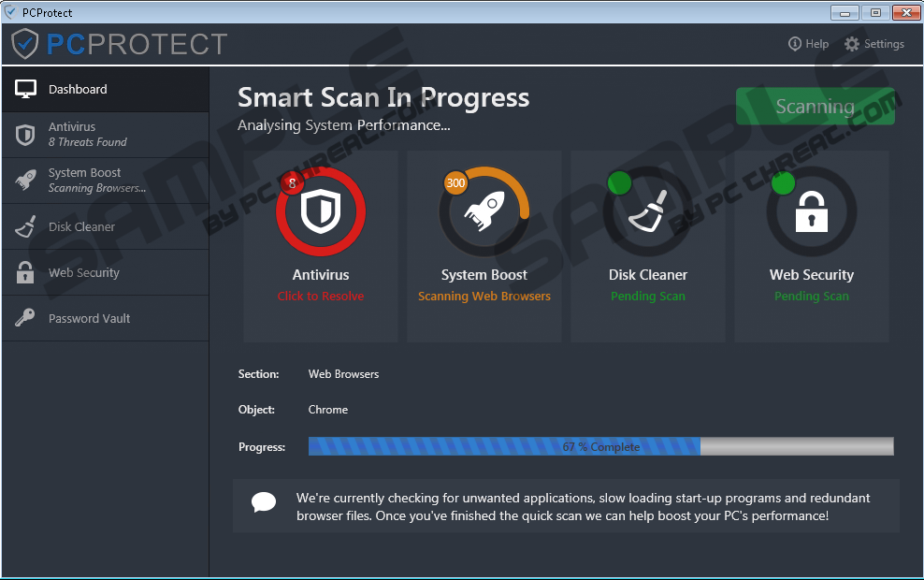
Task: Click the Antivirus shield icon in sidebar
Action: 24,135
